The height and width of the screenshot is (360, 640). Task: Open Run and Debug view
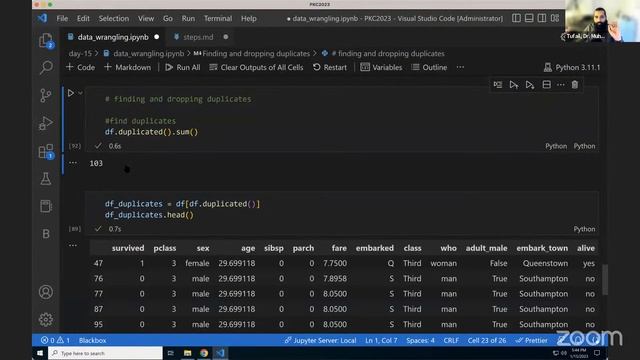[46, 123]
